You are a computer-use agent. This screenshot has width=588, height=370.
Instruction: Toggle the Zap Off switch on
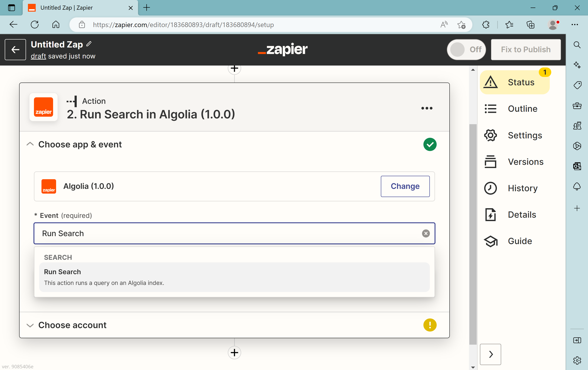466,50
